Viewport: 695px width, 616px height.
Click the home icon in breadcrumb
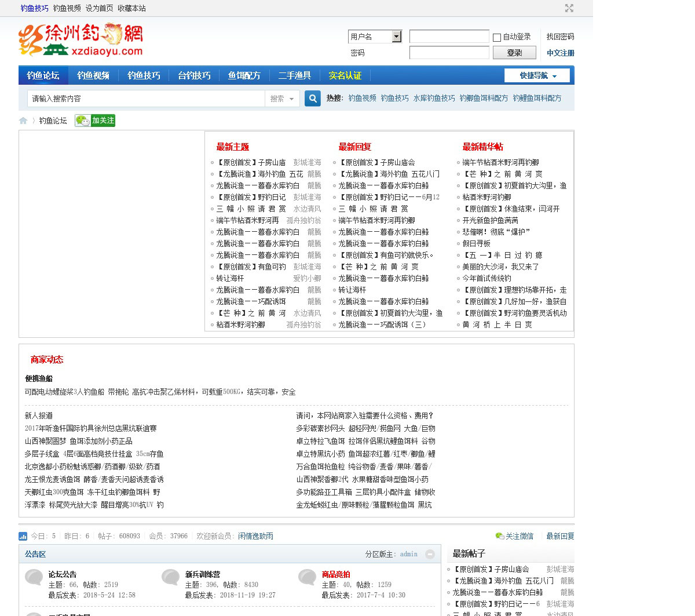click(x=23, y=121)
